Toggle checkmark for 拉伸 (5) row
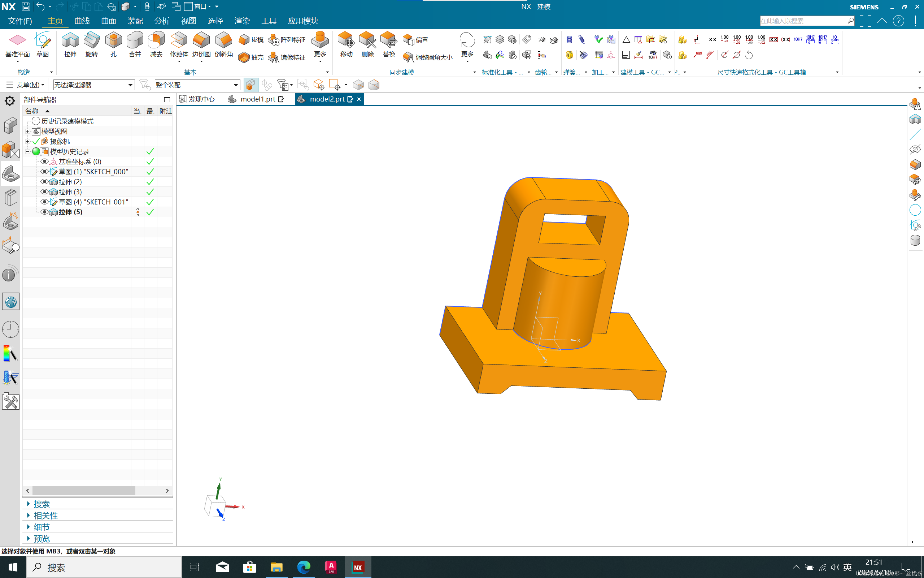This screenshot has width=924, height=578. click(x=150, y=212)
